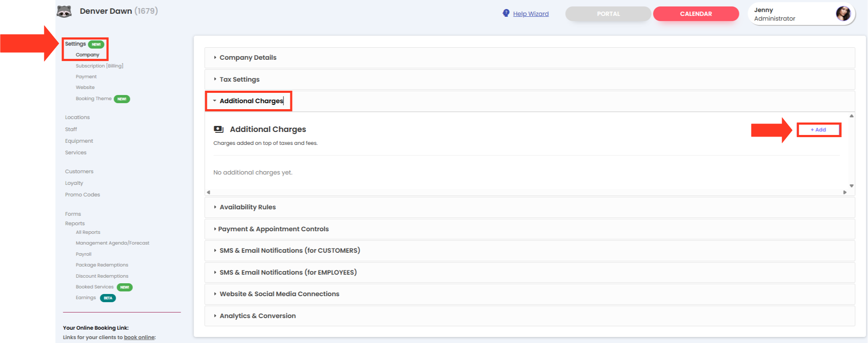Go to Staff page

click(71, 129)
